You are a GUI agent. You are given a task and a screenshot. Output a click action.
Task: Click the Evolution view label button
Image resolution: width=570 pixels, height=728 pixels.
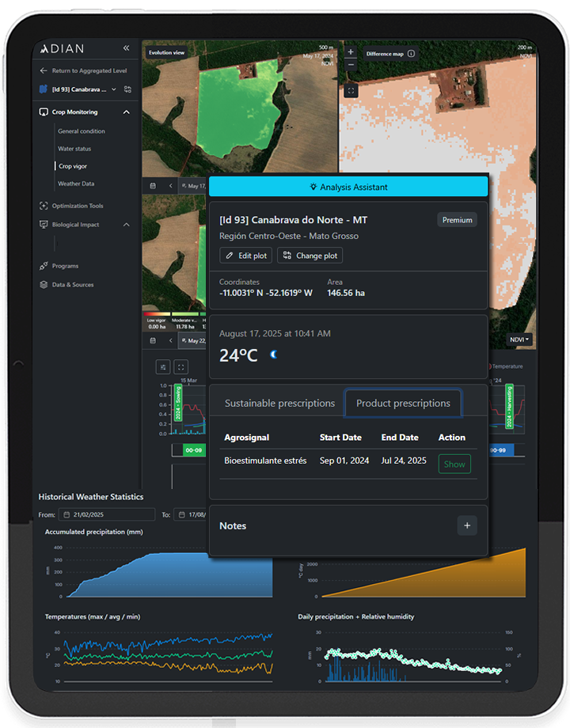[167, 52]
